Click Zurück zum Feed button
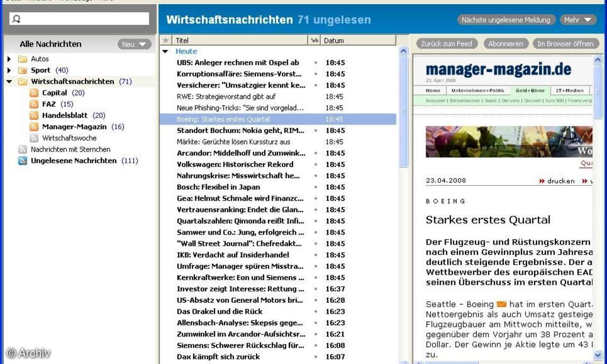607x364 pixels. click(x=447, y=44)
